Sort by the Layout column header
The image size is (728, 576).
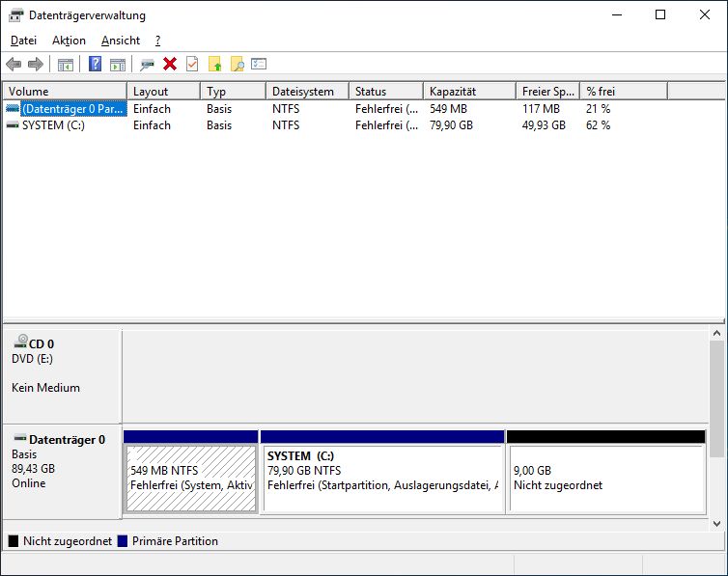(163, 92)
